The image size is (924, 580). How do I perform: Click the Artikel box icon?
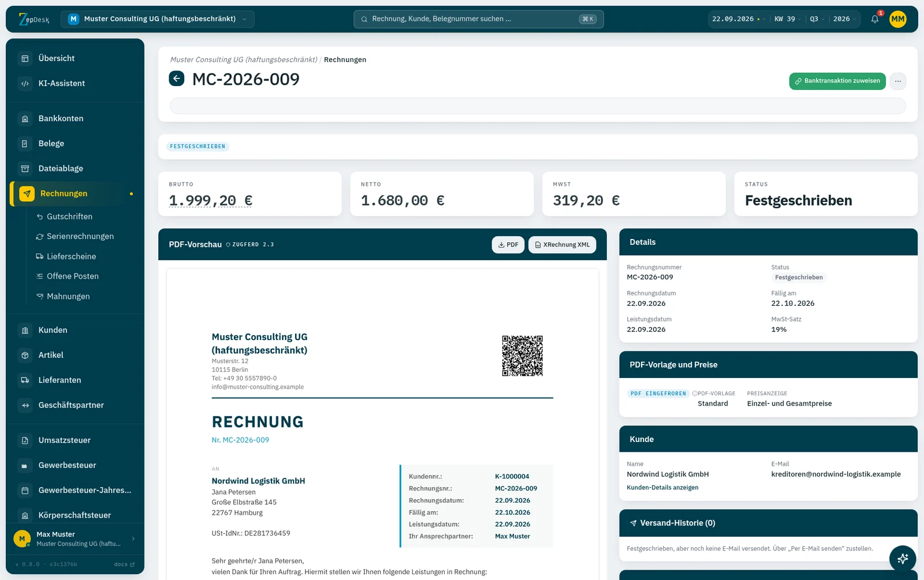point(25,355)
